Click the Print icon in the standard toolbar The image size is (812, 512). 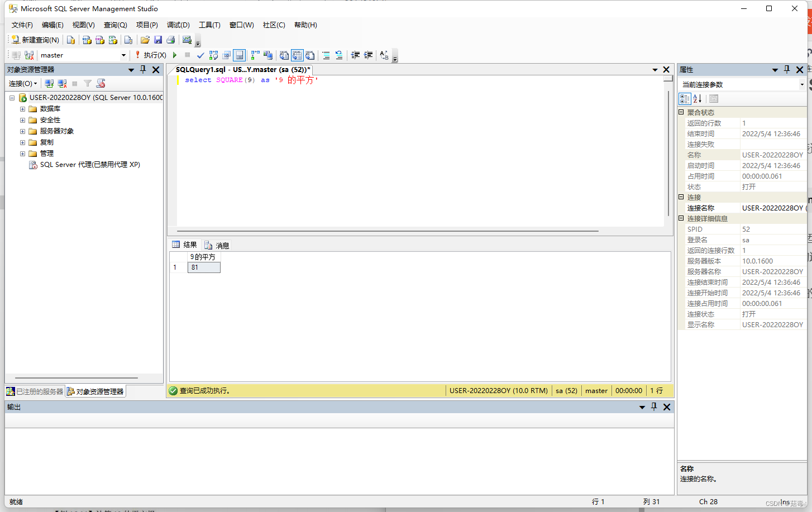tap(171, 40)
